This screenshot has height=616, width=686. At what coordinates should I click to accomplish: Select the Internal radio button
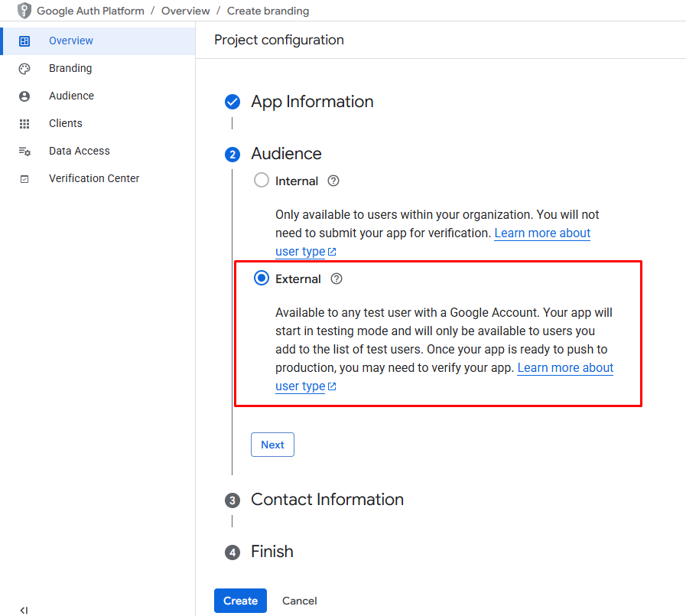(262, 180)
